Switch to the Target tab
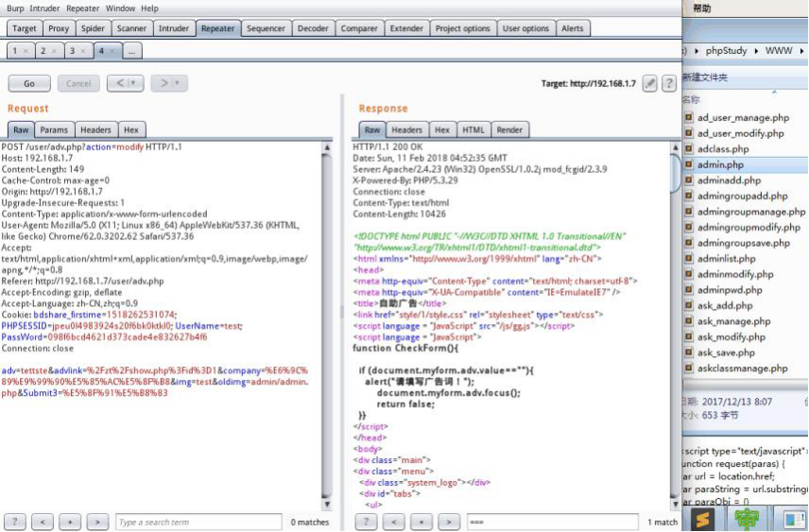 pyautogui.click(x=25, y=28)
